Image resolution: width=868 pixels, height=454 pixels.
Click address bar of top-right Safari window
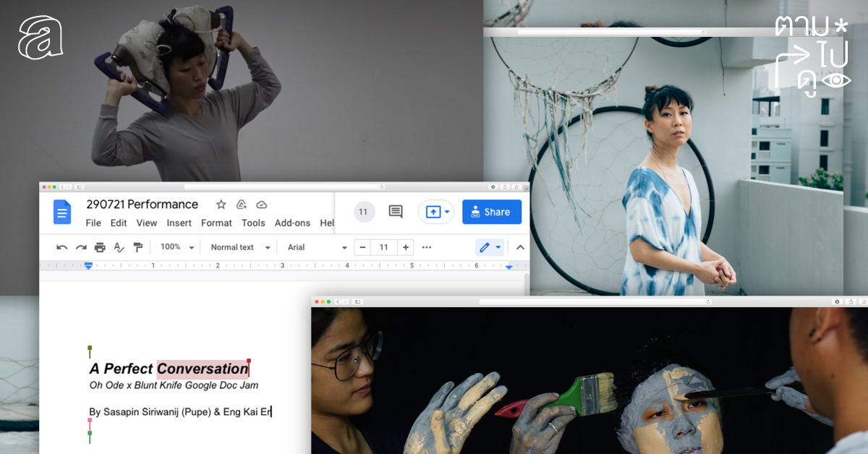point(611,32)
